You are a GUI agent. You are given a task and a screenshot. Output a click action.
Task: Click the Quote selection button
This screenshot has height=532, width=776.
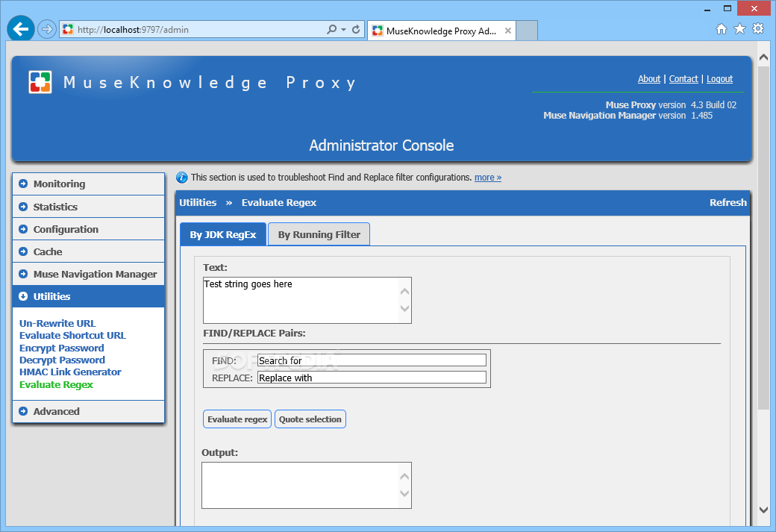click(x=310, y=419)
